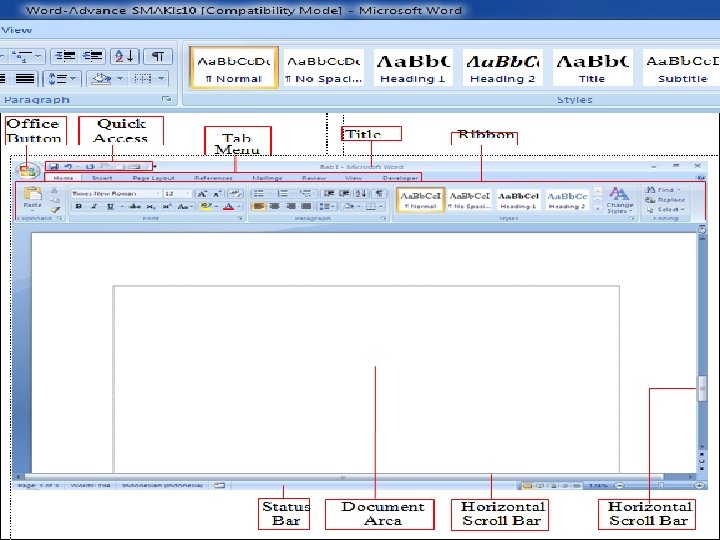Click Multilevel List icon in main ribbon
Screen dimensions: 720x540
(21, 56)
